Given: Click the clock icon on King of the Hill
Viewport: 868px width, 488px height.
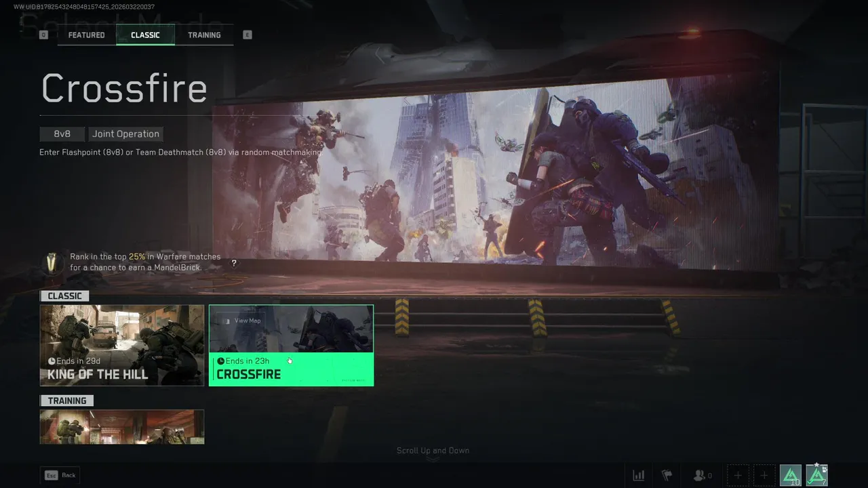Looking at the screenshot, I should 52,361.
